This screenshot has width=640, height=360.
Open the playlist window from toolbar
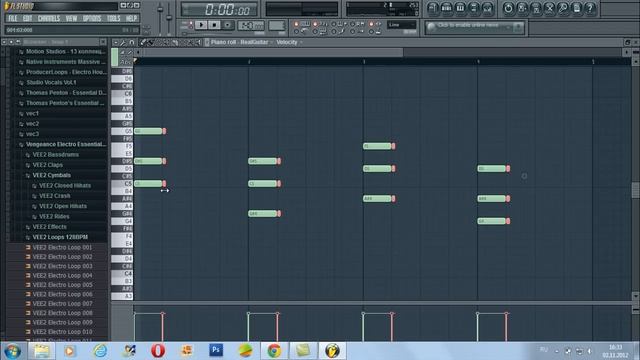click(x=433, y=8)
